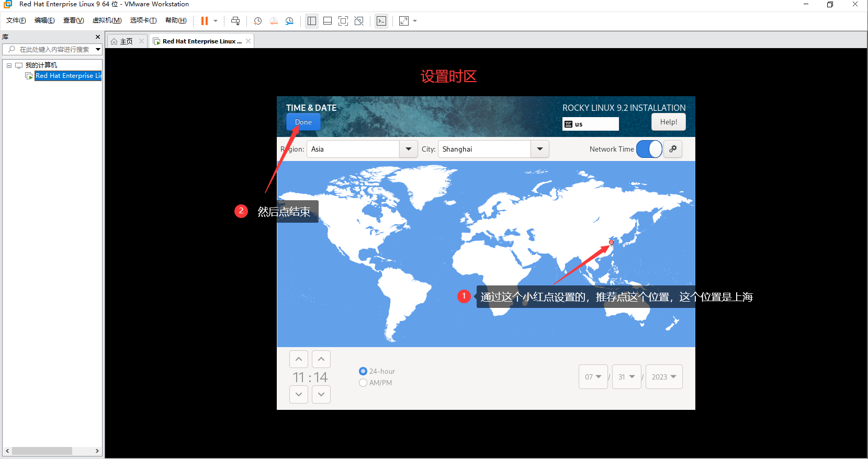Select 我的计算机 in the library

point(41,65)
